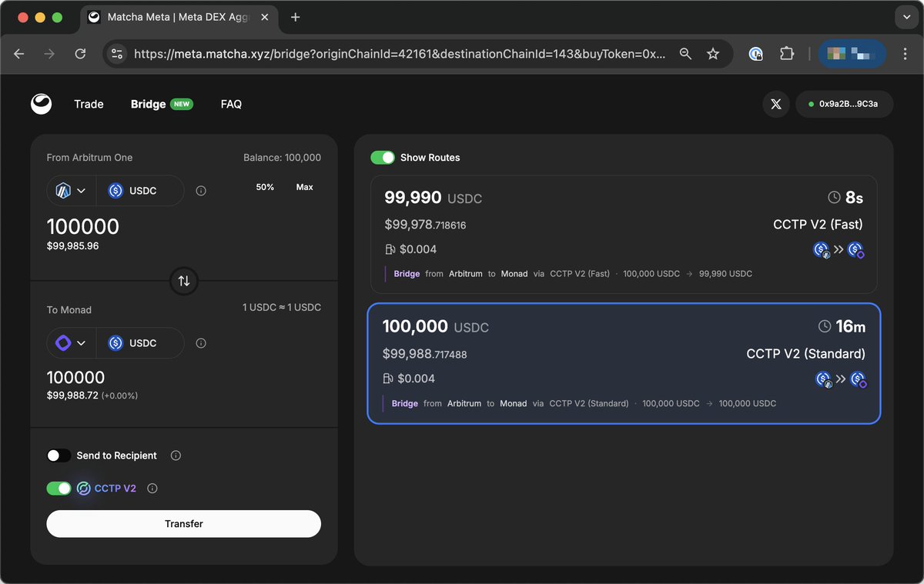Click the clock icon on 8s route

pyautogui.click(x=834, y=198)
